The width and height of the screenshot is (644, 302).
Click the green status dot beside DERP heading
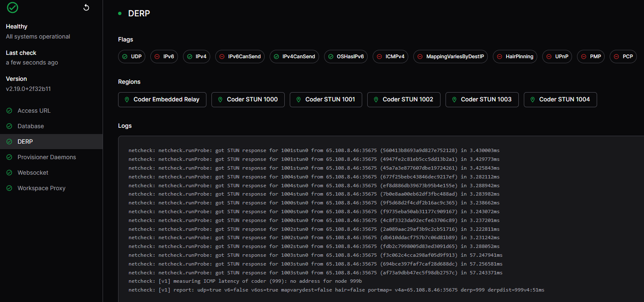coord(120,13)
